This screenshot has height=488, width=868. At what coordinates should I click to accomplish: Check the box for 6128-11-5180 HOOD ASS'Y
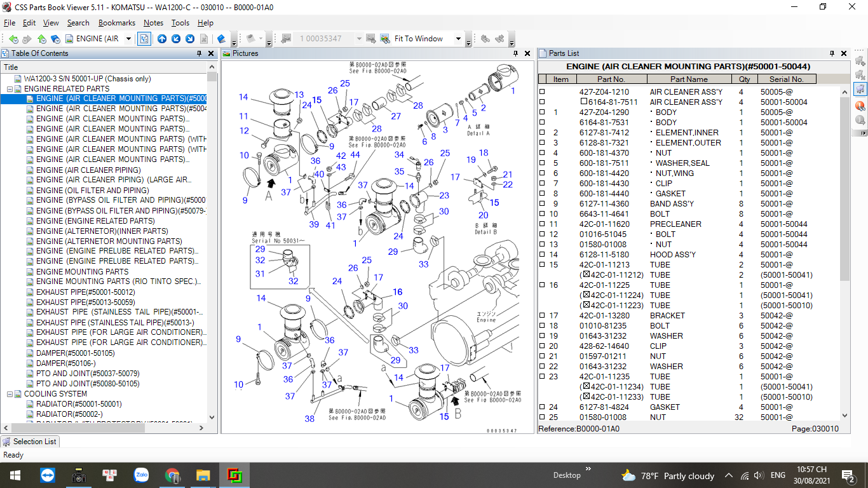point(542,255)
